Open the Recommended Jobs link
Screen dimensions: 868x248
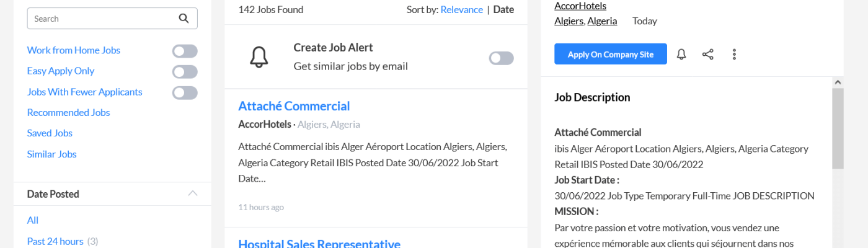(68, 112)
